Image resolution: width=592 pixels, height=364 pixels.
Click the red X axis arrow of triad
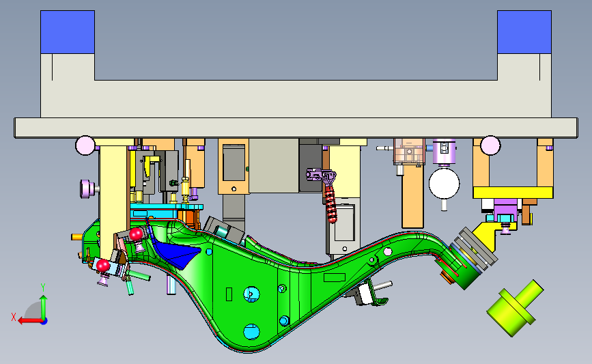click(29, 321)
